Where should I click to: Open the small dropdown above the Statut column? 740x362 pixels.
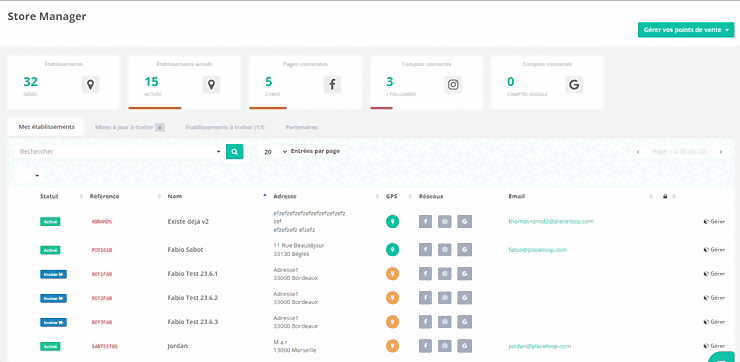point(29,176)
